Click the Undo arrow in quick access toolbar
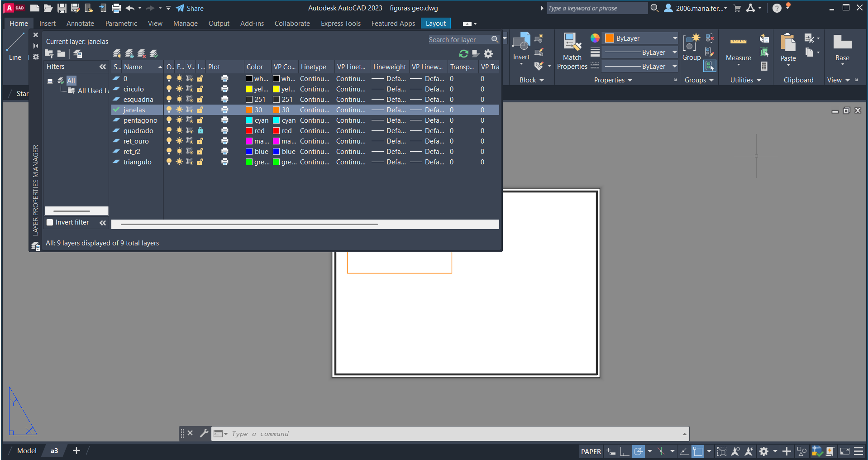868x460 pixels. (130, 8)
